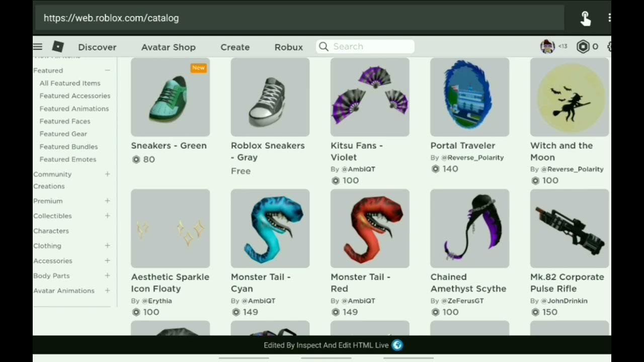The image size is (644, 362).
Task: Expand the Clothing category
Action: click(107, 245)
